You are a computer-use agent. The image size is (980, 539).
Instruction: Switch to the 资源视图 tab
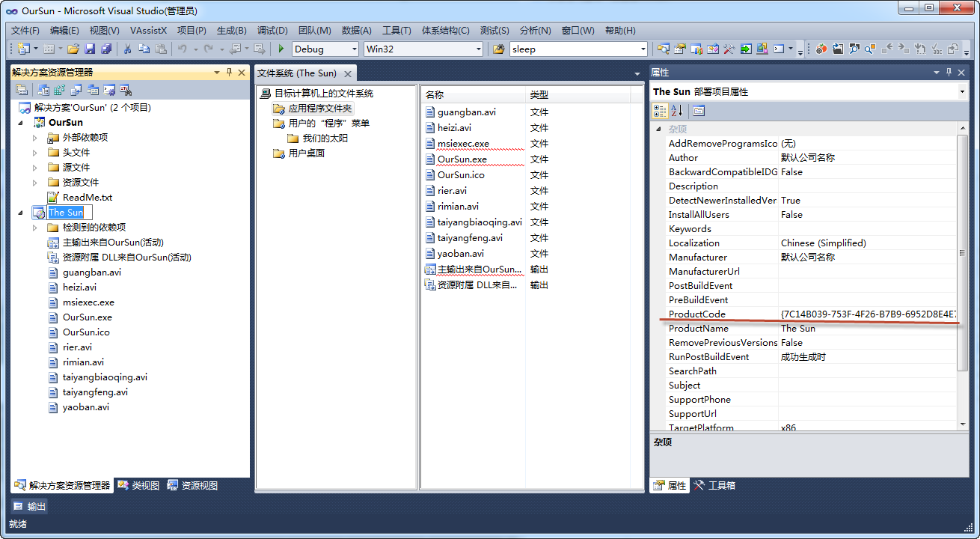tap(192, 485)
